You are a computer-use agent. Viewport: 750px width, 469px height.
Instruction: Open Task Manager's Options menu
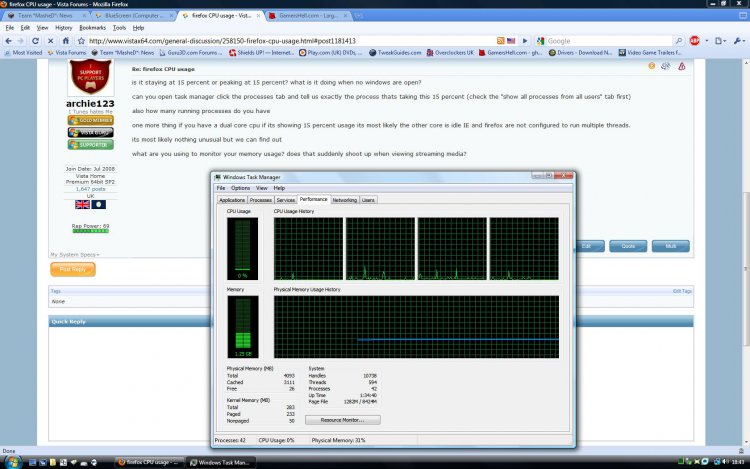coord(241,188)
